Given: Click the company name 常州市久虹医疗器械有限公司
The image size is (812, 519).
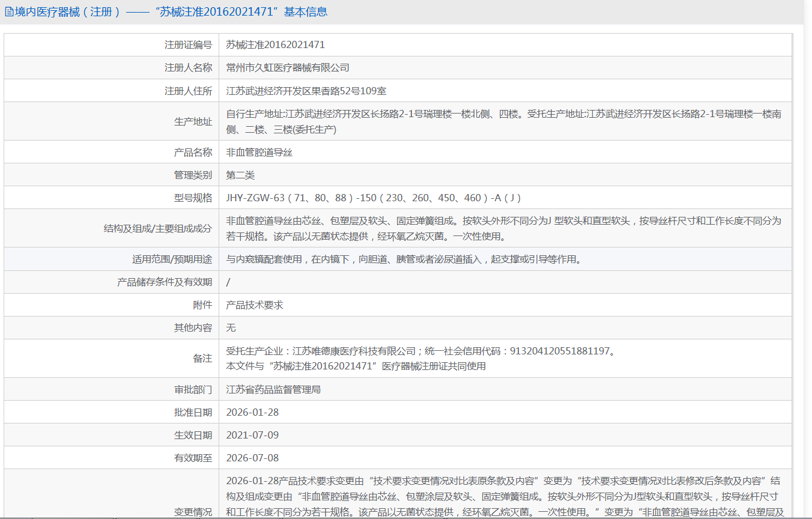Looking at the screenshot, I should [288, 68].
